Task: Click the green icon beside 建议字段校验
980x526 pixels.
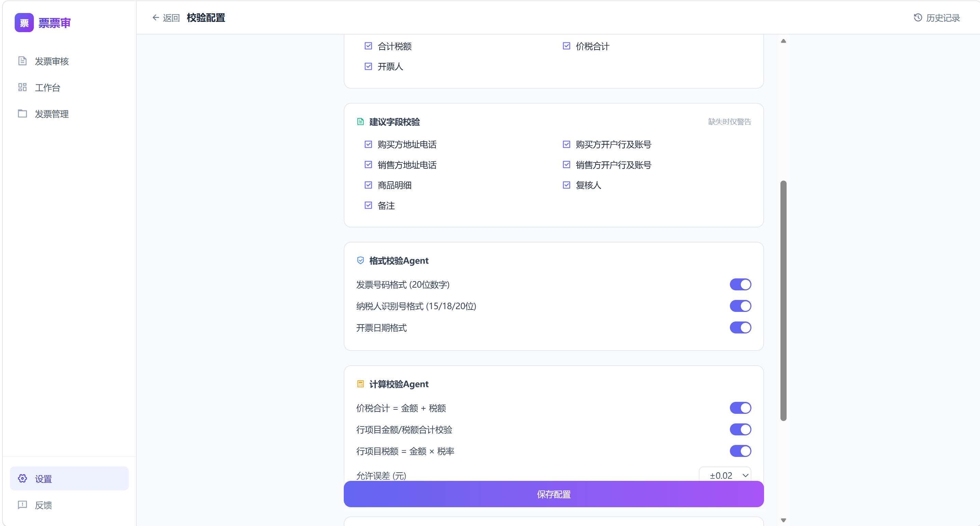Action: coord(360,121)
